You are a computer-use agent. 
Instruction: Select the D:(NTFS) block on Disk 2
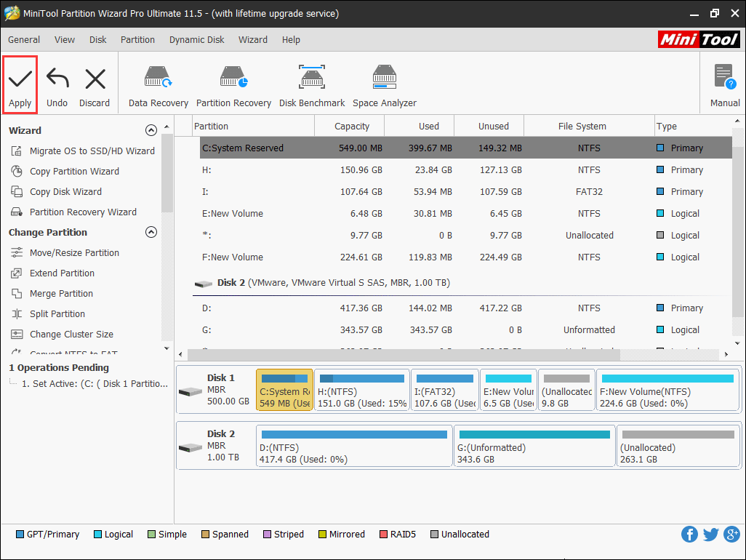click(354, 446)
